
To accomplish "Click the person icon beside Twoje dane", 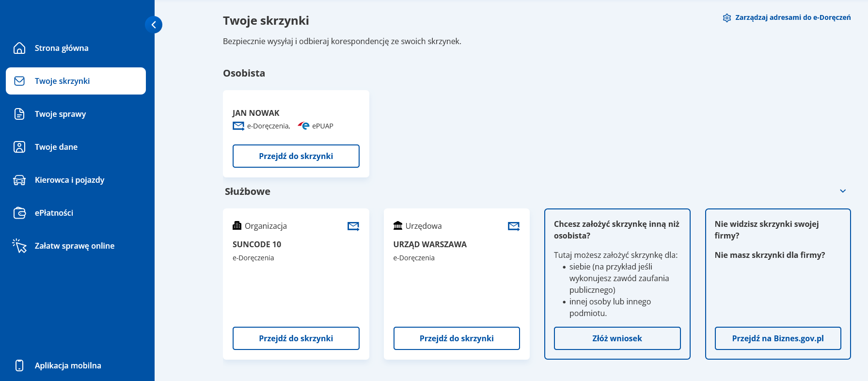I will coord(19,147).
